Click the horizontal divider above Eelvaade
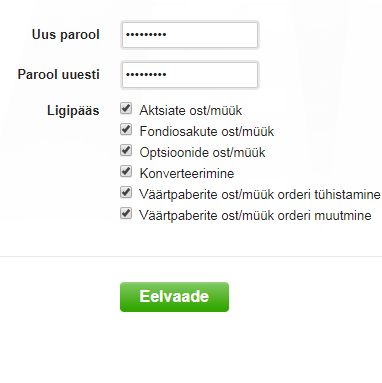The height and width of the screenshot is (383, 382). 191,257
